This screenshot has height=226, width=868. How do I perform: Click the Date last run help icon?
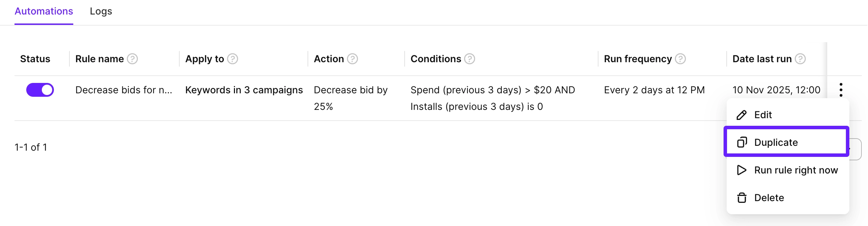tap(800, 59)
